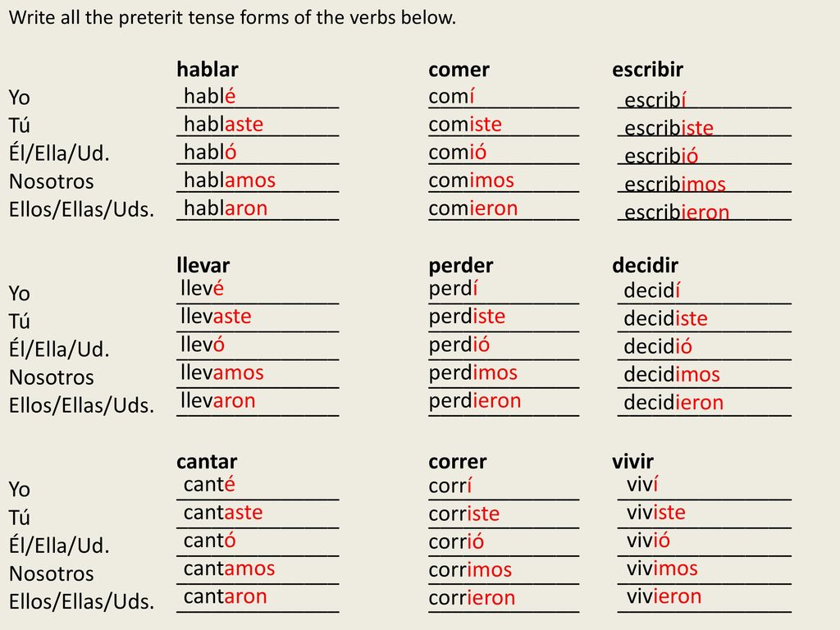Image resolution: width=840 pixels, height=630 pixels.
Task: Click the hablar verb heading
Action: pyautogui.click(x=208, y=70)
